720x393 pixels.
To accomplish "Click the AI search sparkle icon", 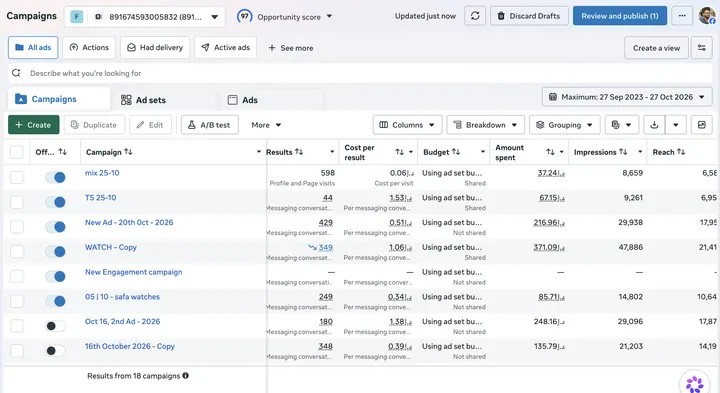I will pos(17,73).
